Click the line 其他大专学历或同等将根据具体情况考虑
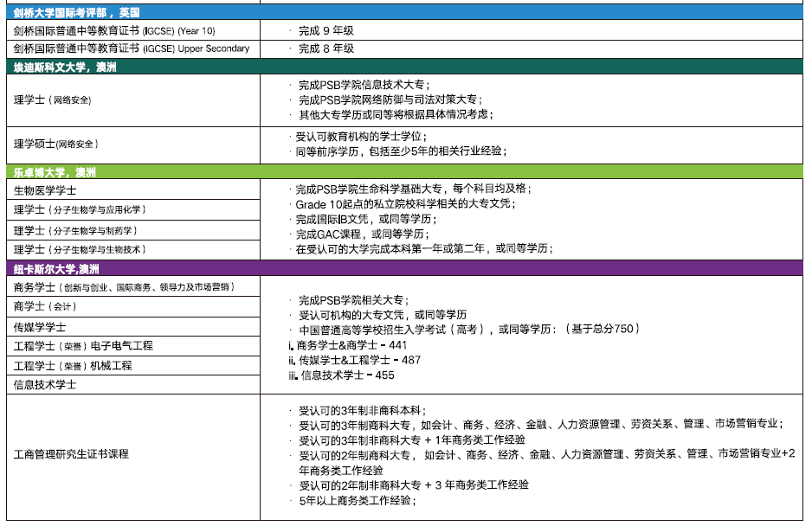Viewport: 812px width, 526px height. point(396,114)
